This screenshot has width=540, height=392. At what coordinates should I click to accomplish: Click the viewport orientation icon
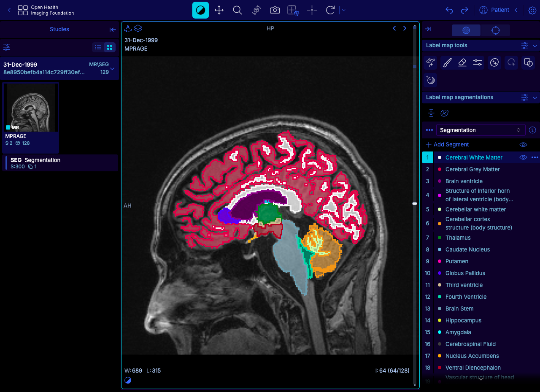tap(128, 28)
